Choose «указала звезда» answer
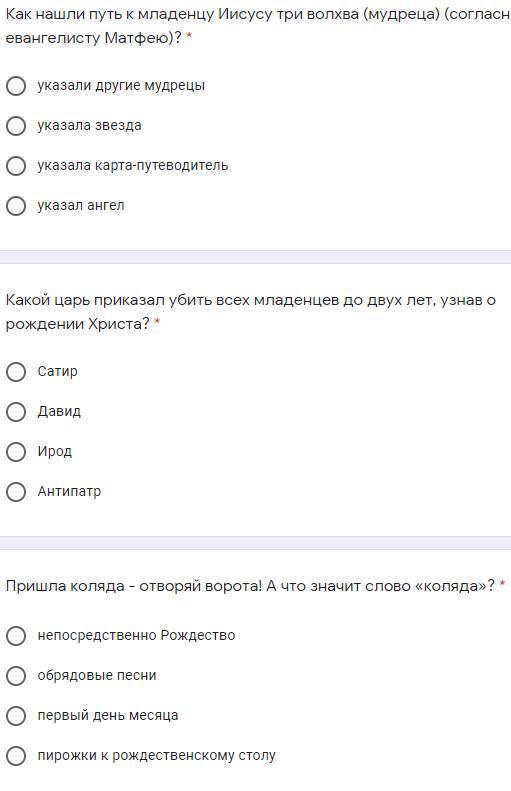The width and height of the screenshot is (511, 791). tap(16, 126)
